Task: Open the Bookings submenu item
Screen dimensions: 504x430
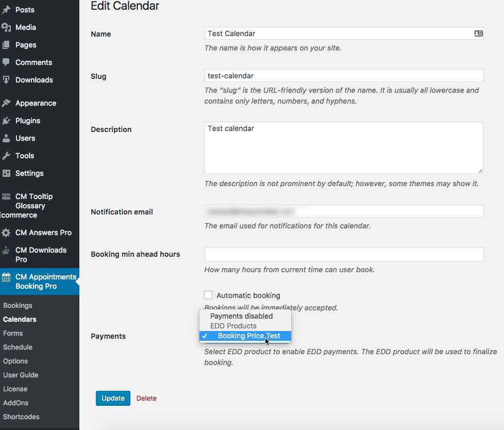Action: [x=18, y=305]
